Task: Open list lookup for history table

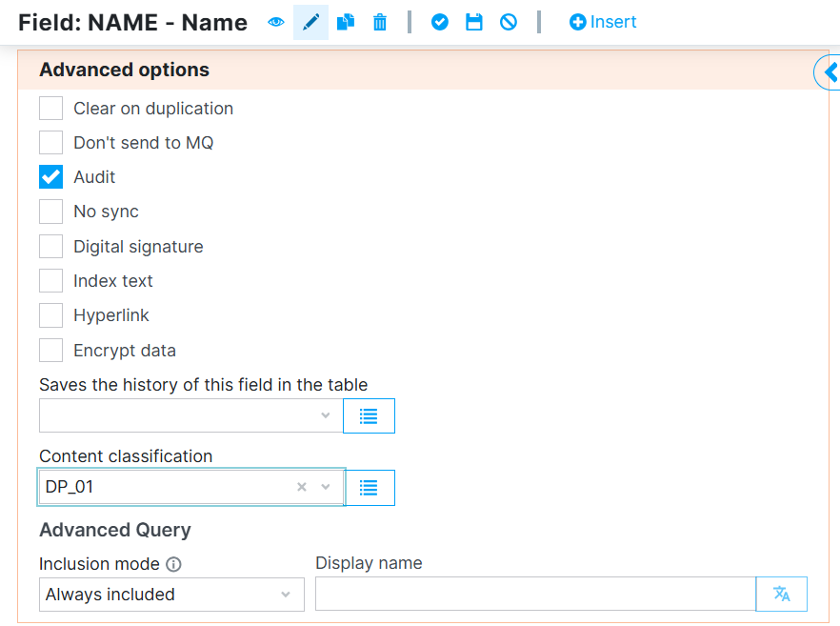Action: point(369,415)
